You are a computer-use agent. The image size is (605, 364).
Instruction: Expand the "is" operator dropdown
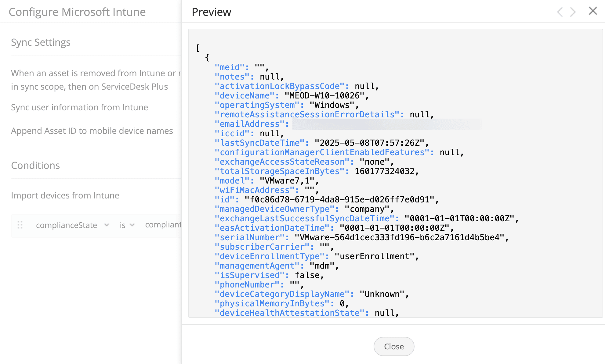click(x=127, y=225)
